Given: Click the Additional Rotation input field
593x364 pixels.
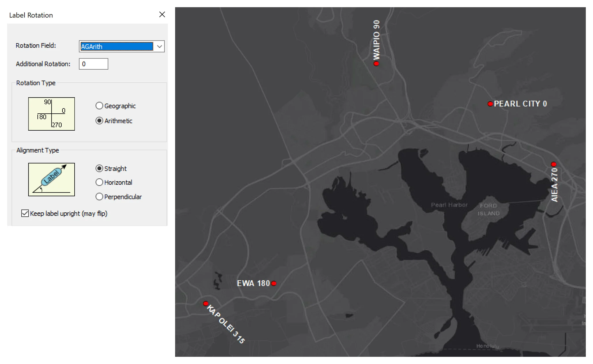Looking at the screenshot, I should point(93,64).
